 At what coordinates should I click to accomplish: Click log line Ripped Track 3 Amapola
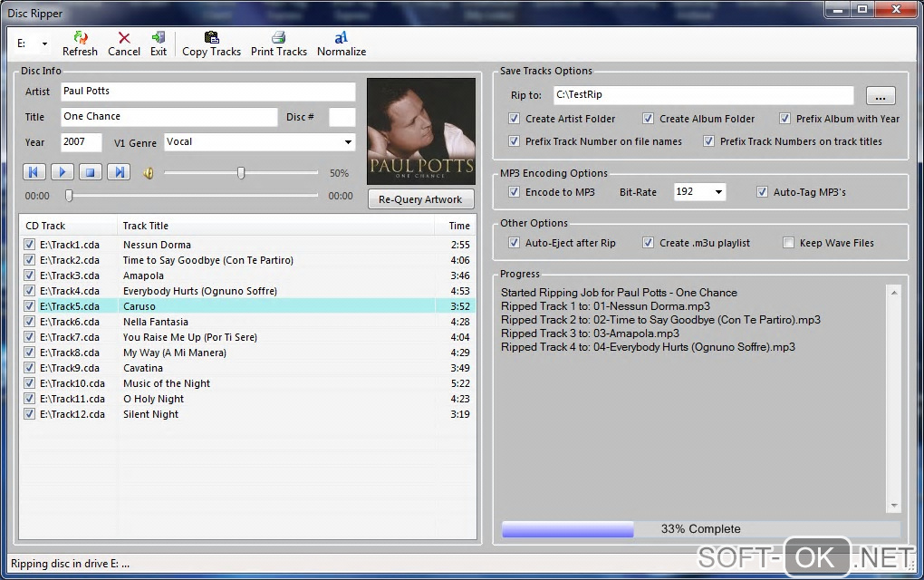click(x=590, y=333)
